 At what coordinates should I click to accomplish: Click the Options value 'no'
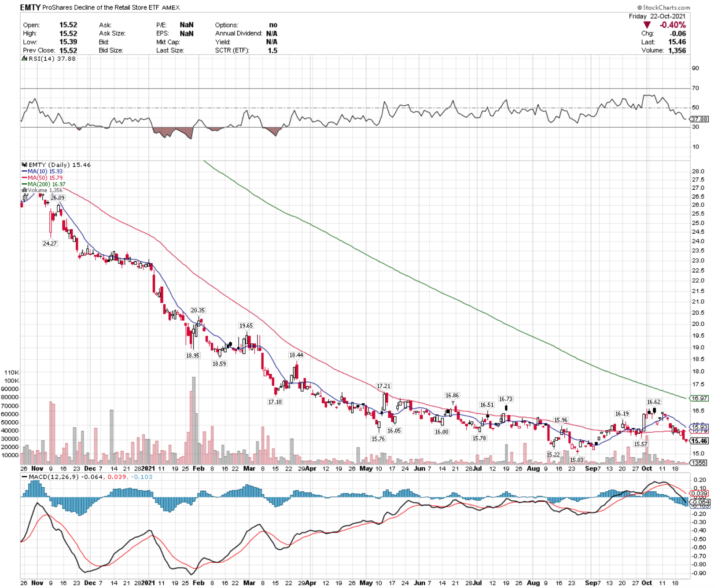pyautogui.click(x=273, y=25)
